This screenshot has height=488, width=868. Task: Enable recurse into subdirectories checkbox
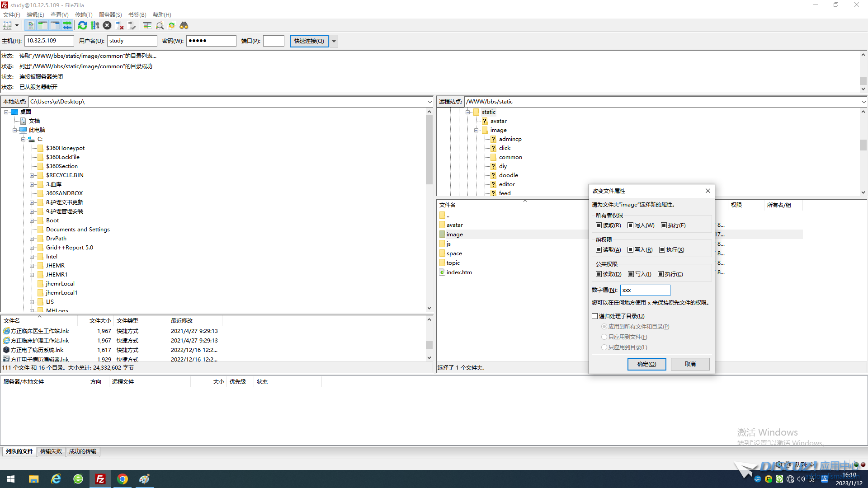coord(595,316)
